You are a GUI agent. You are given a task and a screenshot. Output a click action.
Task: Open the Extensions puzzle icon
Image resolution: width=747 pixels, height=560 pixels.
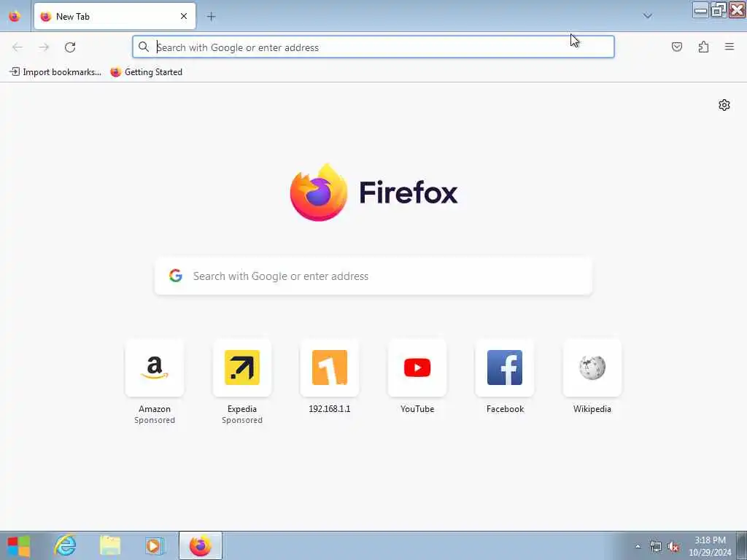pos(704,47)
